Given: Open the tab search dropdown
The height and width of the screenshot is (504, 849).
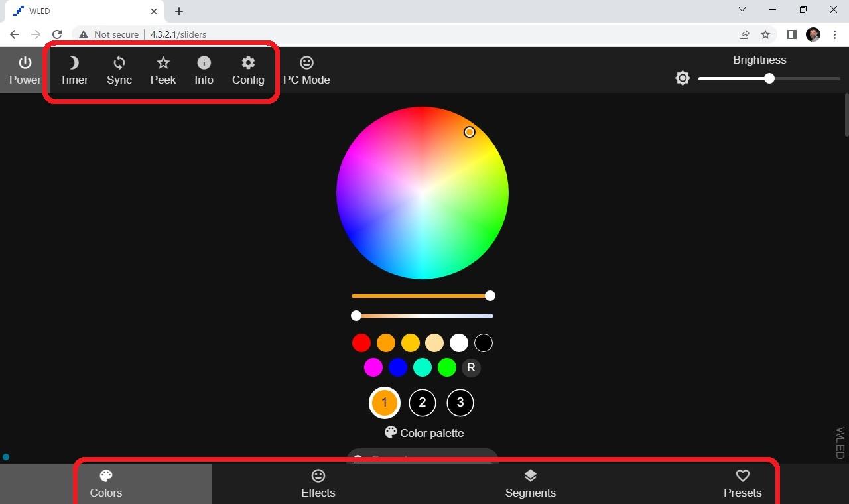Looking at the screenshot, I should tap(742, 10).
